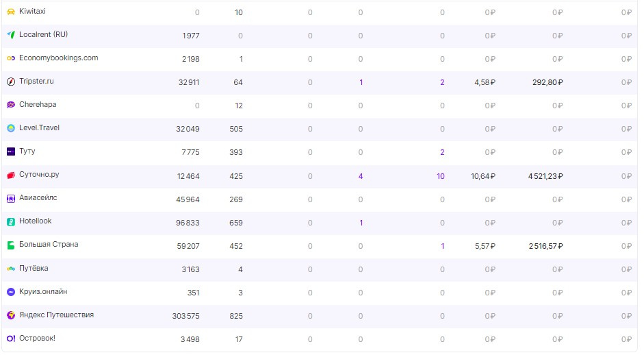Click the Путёвка logo icon
This screenshot has height=355, width=644.
click(x=11, y=269)
